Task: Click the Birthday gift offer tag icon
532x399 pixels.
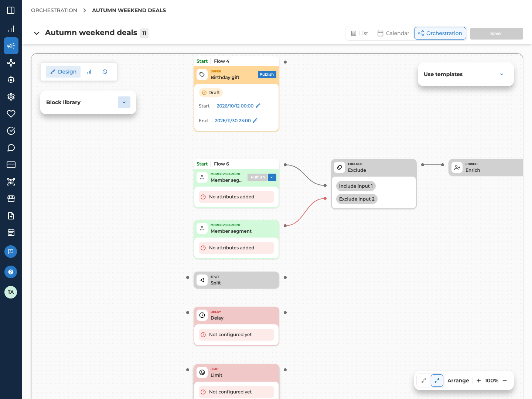Action: pyautogui.click(x=202, y=75)
